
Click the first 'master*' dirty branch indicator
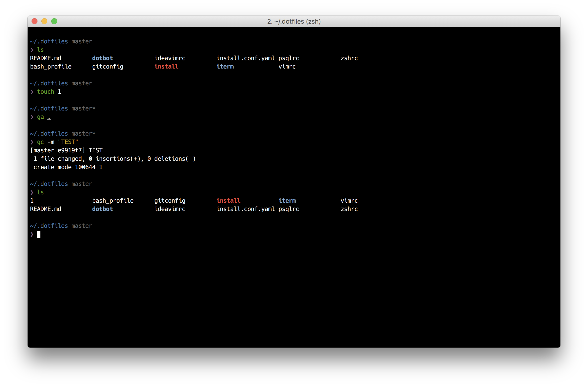83,108
